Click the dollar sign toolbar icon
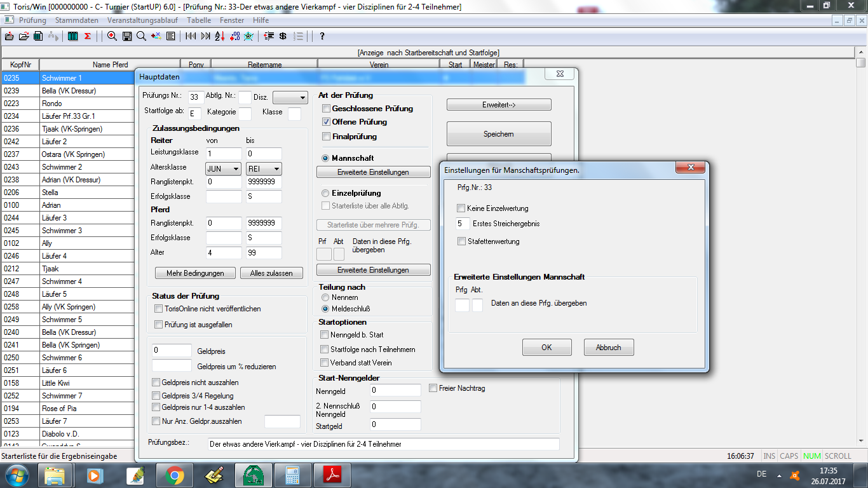The image size is (868, 488). pyautogui.click(x=283, y=36)
